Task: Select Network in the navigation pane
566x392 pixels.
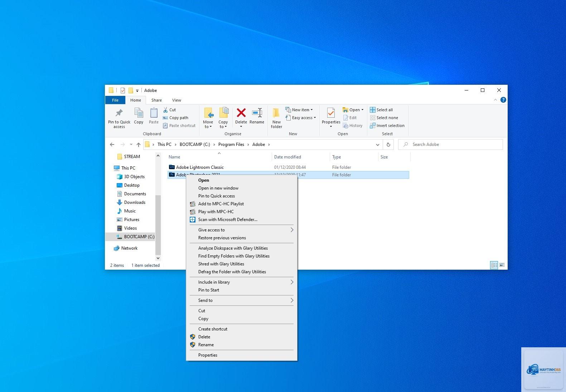Action: pos(129,248)
